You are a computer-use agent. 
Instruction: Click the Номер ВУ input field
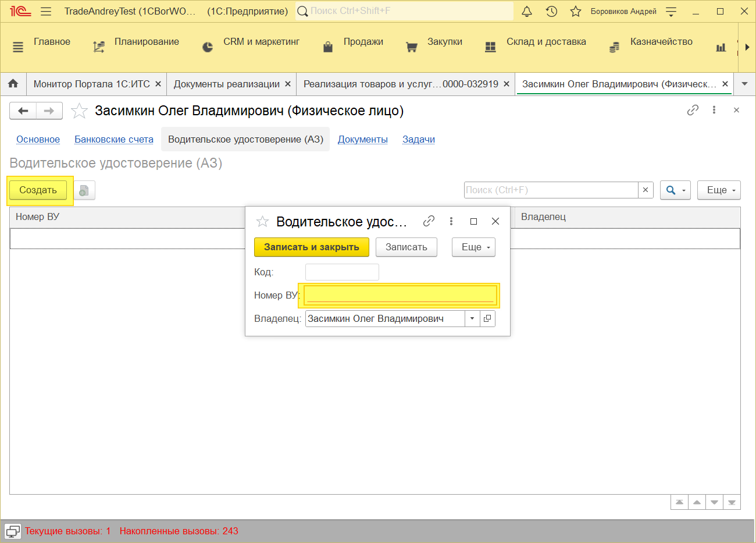tap(400, 295)
